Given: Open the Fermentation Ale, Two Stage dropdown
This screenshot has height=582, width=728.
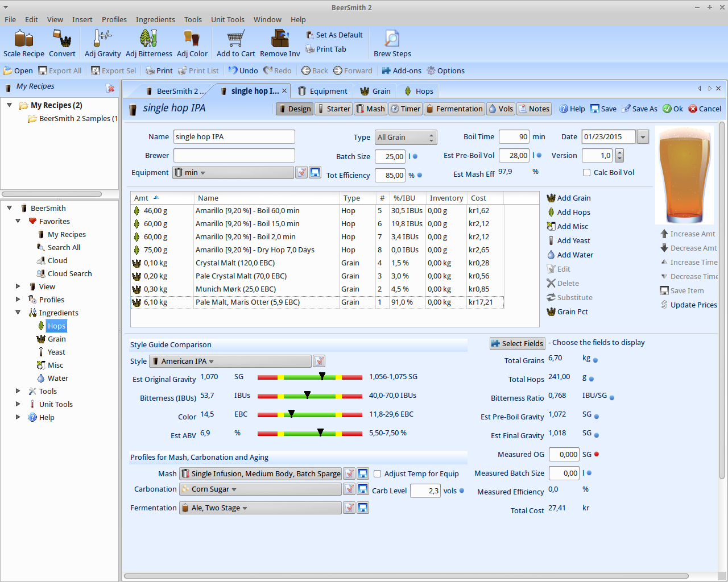Looking at the screenshot, I should tap(260, 508).
